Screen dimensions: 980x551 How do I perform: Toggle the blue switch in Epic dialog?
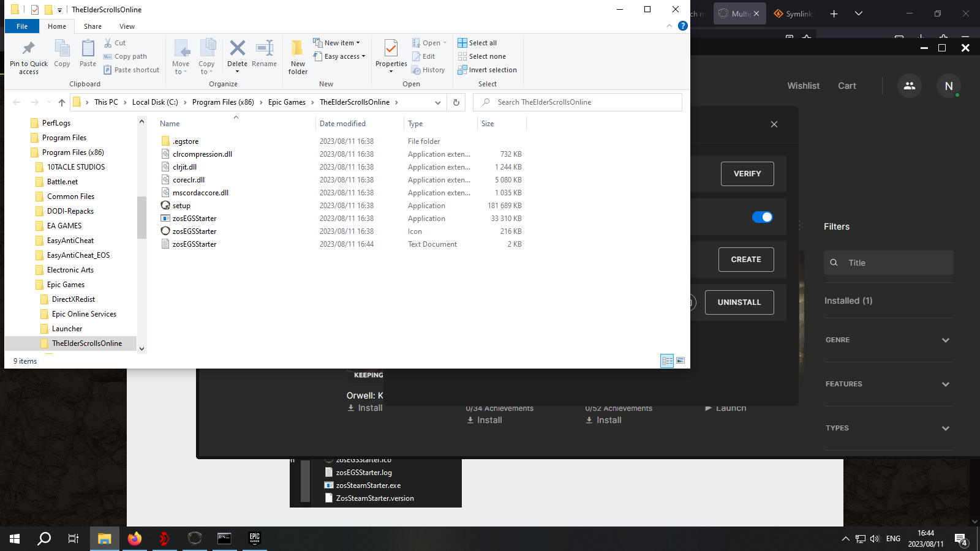click(x=763, y=217)
